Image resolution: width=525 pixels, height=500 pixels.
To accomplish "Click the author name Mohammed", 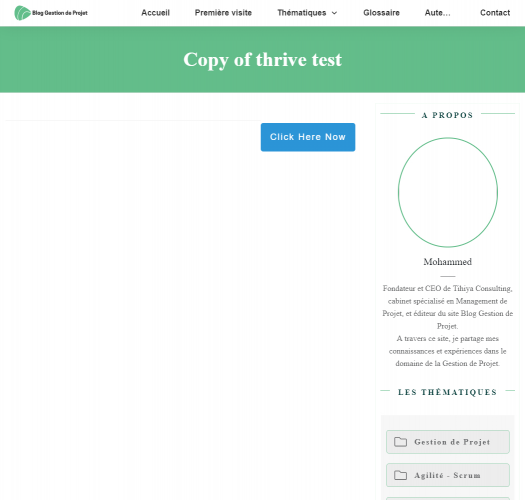I will [448, 262].
